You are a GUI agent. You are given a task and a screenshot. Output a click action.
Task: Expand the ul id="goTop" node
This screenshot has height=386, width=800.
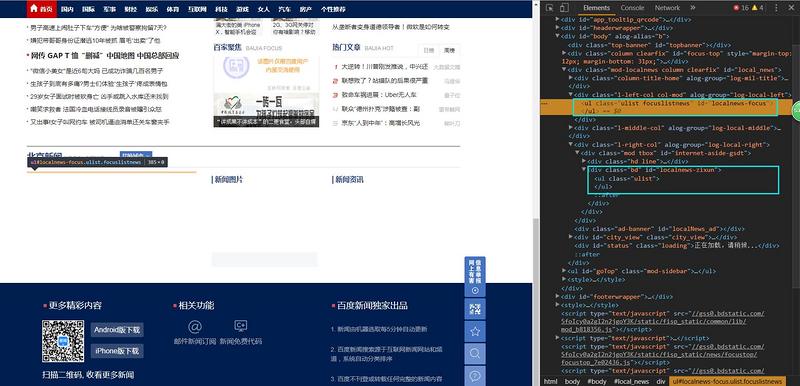click(564, 271)
